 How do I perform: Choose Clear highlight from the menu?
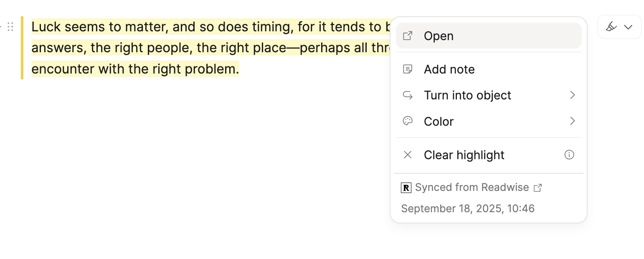(464, 155)
